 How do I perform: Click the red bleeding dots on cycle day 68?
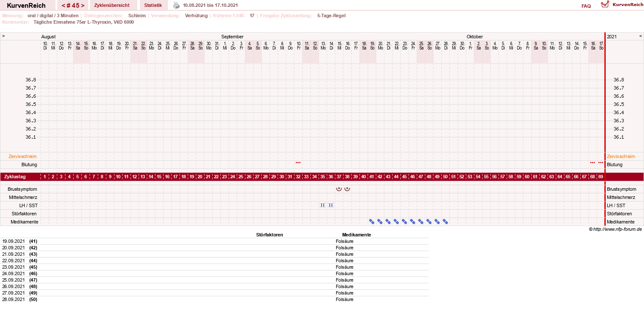[592, 163]
